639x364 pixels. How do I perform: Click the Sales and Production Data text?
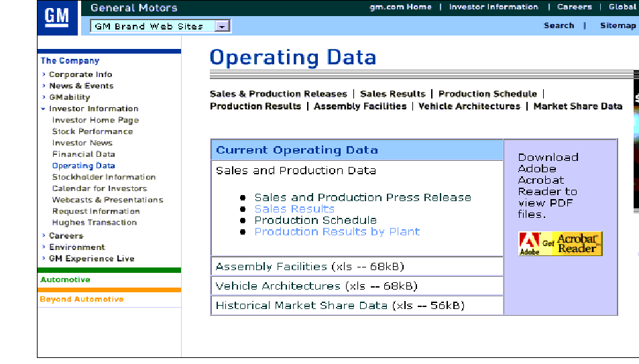point(296,171)
